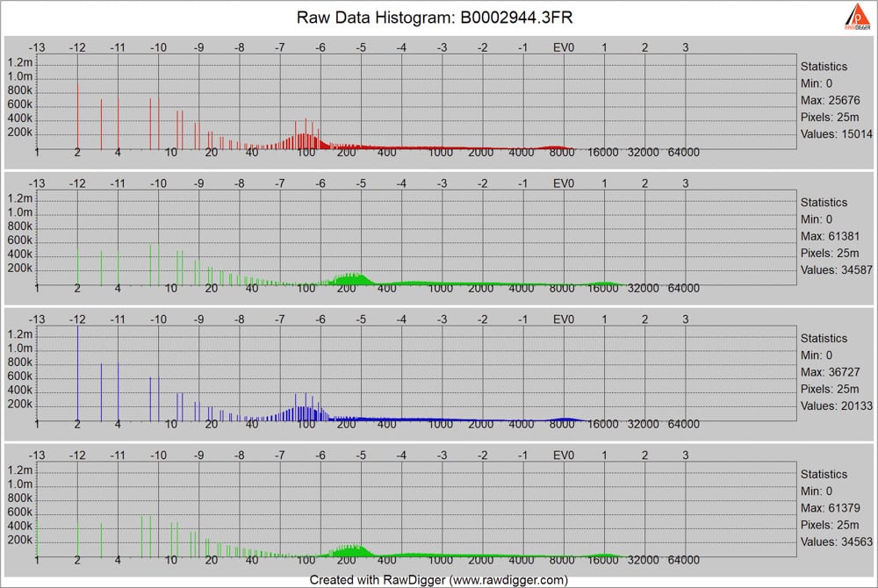
Task: Click 'Pixels: 25m' in red channel statistics
Action: coord(830,117)
